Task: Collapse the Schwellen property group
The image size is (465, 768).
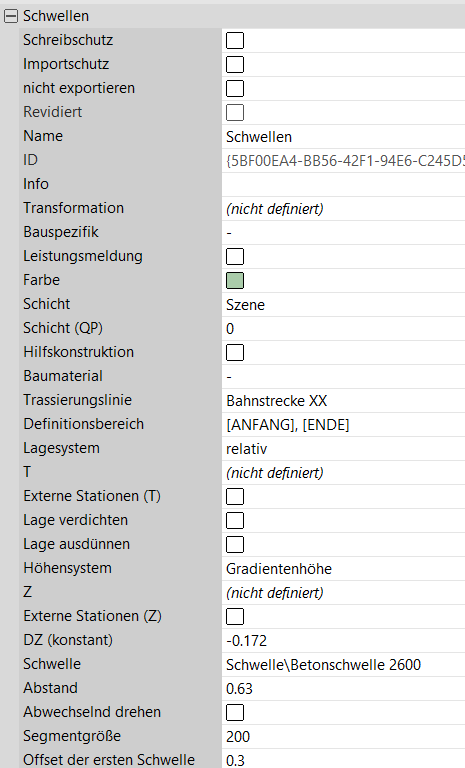Action: [x=10, y=16]
